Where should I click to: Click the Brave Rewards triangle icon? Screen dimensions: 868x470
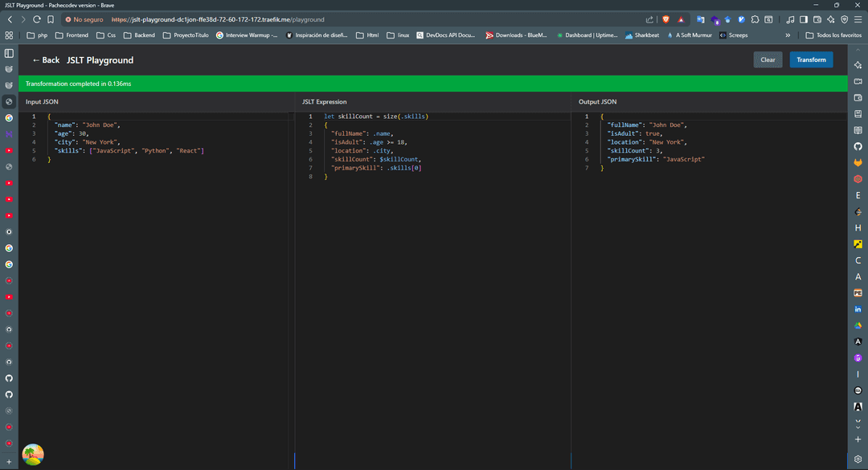681,19
